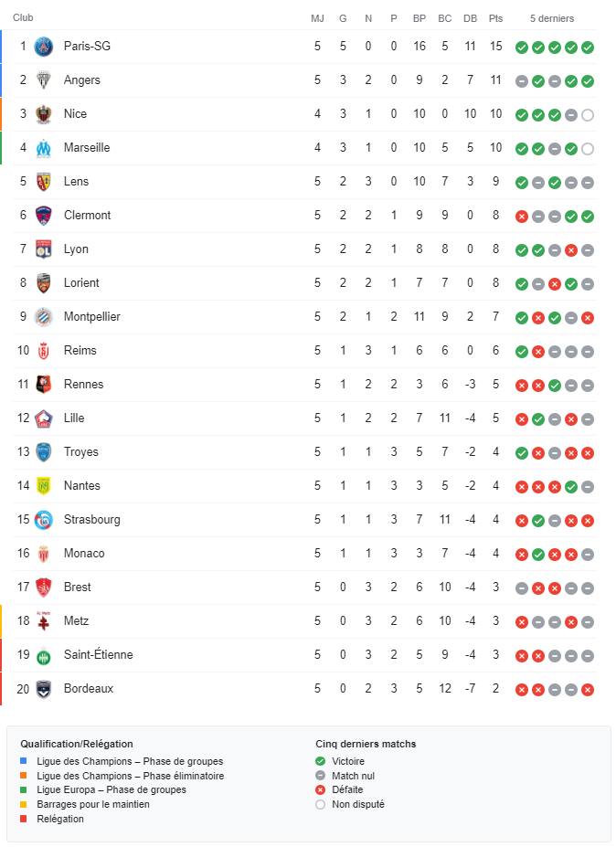Open the Saint-Étienne team row

[304, 655]
